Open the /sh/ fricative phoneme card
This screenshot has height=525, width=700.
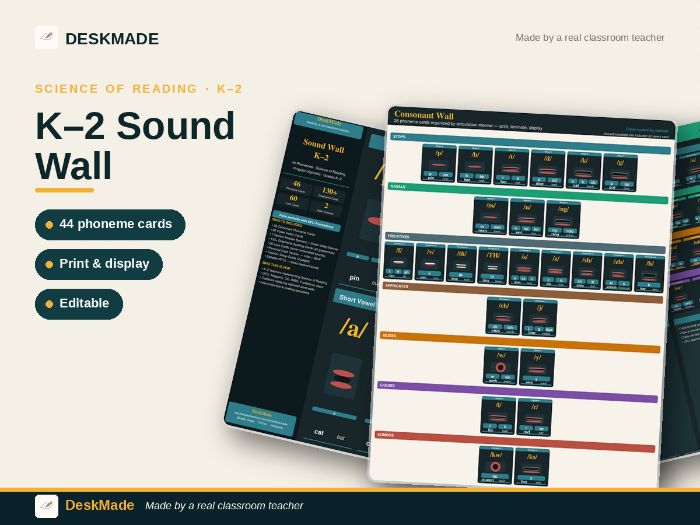(587, 271)
